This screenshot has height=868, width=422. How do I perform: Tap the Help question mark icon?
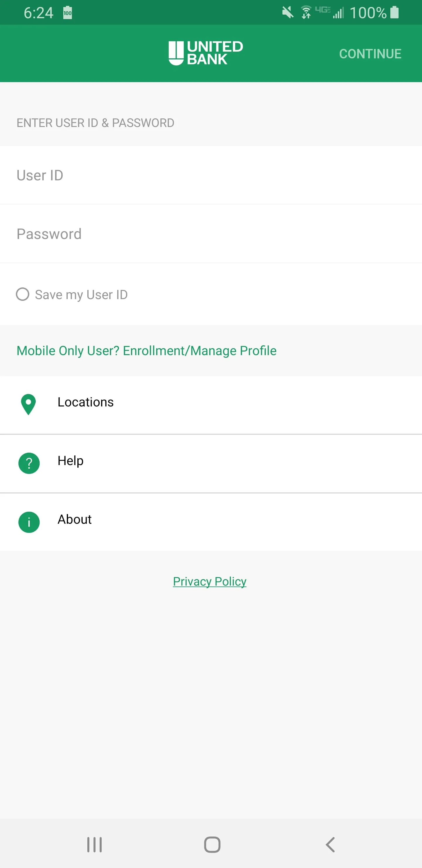(x=29, y=463)
